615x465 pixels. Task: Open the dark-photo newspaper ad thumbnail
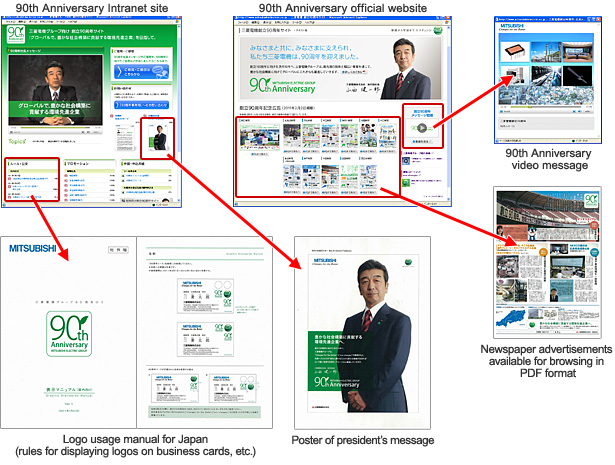pyautogui.click(x=291, y=136)
